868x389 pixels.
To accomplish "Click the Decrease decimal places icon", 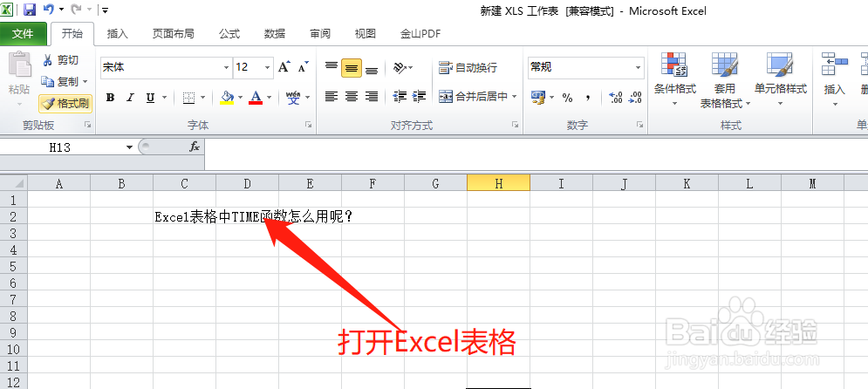I will point(635,98).
